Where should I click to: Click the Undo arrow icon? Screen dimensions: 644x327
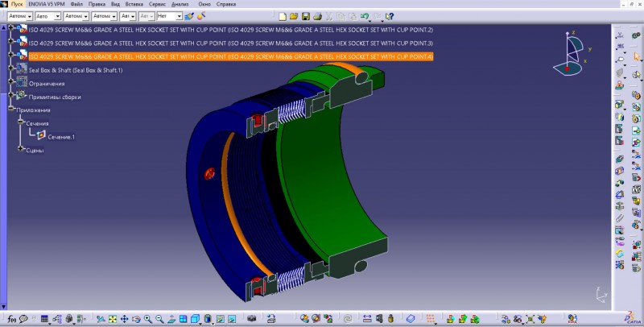[365, 16]
